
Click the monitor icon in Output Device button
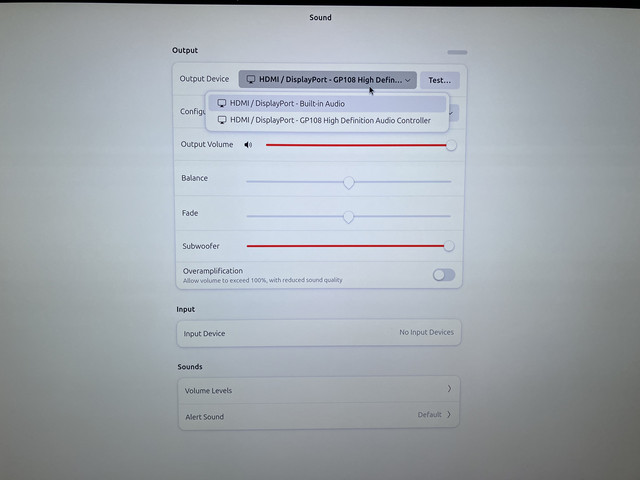pos(251,79)
